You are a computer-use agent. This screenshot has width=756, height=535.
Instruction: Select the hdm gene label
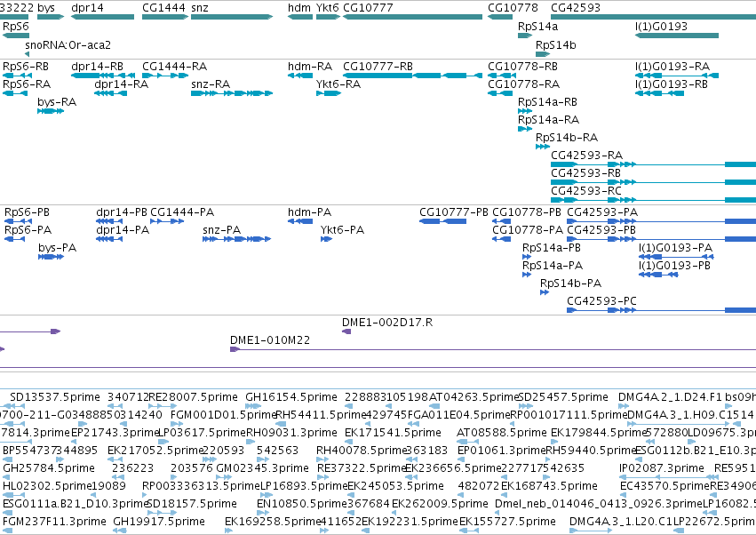(298, 8)
